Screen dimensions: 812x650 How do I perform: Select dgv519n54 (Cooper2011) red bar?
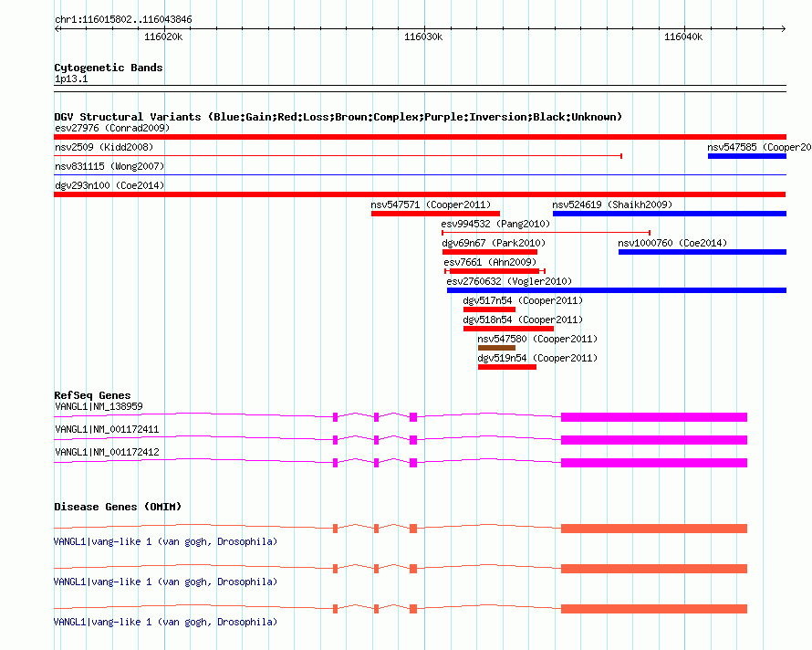pos(507,367)
